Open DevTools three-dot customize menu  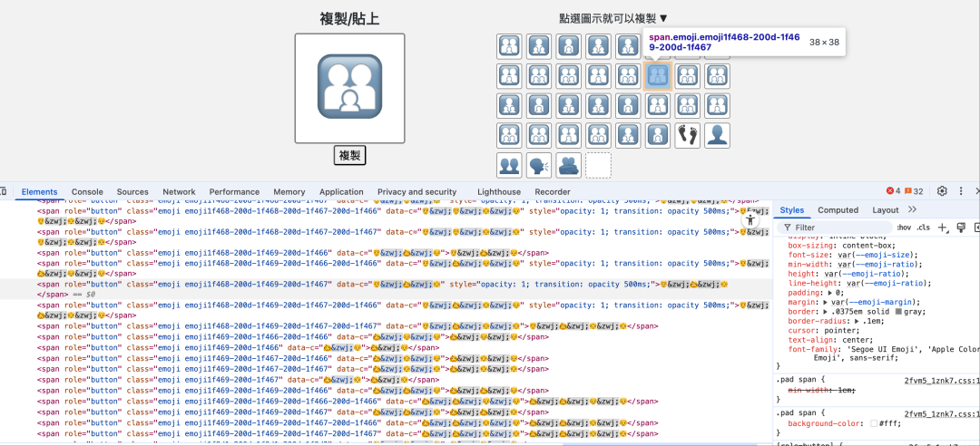pyautogui.click(x=960, y=191)
